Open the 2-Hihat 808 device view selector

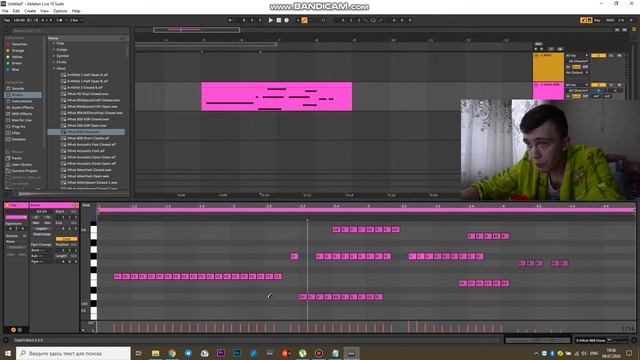click(601, 340)
